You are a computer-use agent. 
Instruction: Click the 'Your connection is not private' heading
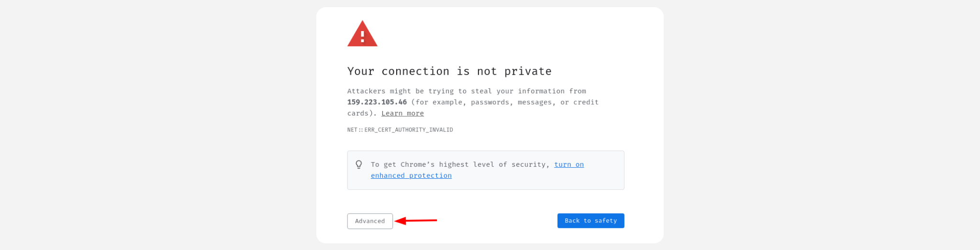tap(449, 71)
